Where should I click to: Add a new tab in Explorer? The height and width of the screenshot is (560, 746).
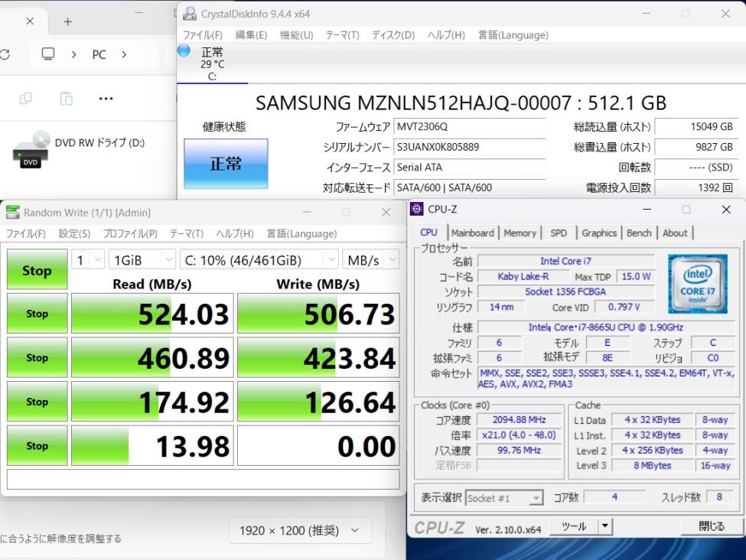tap(67, 21)
